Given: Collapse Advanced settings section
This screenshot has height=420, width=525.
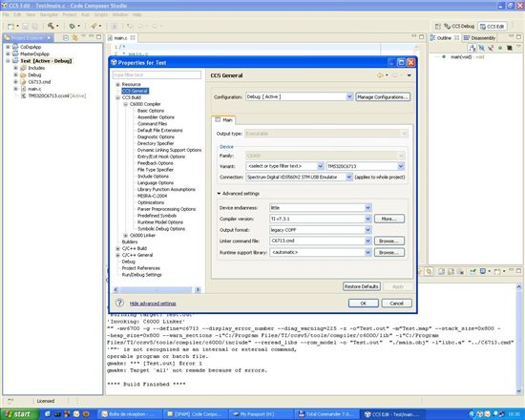Looking at the screenshot, I should click(x=219, y=194).
